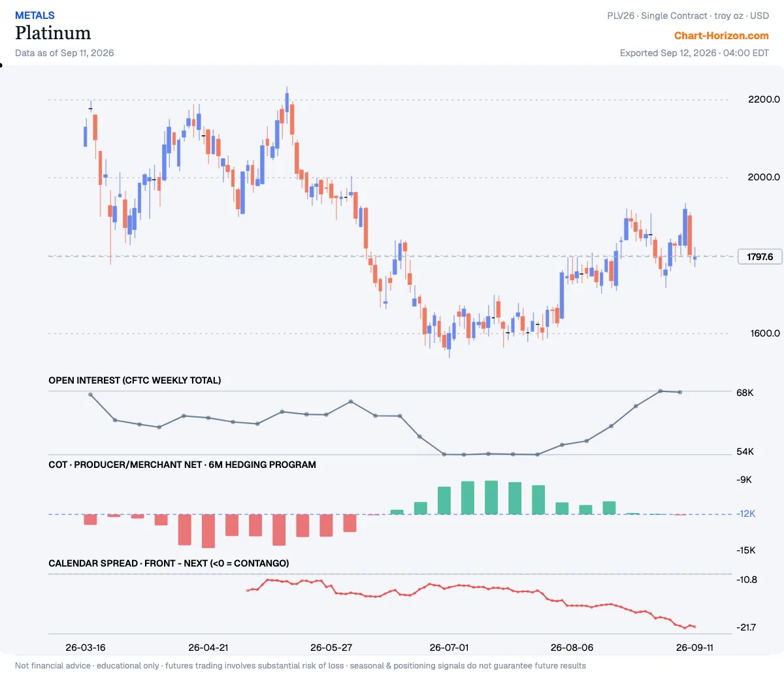
Task: Click the 26-08-06 date label
Action: click(x=572, y=648)
